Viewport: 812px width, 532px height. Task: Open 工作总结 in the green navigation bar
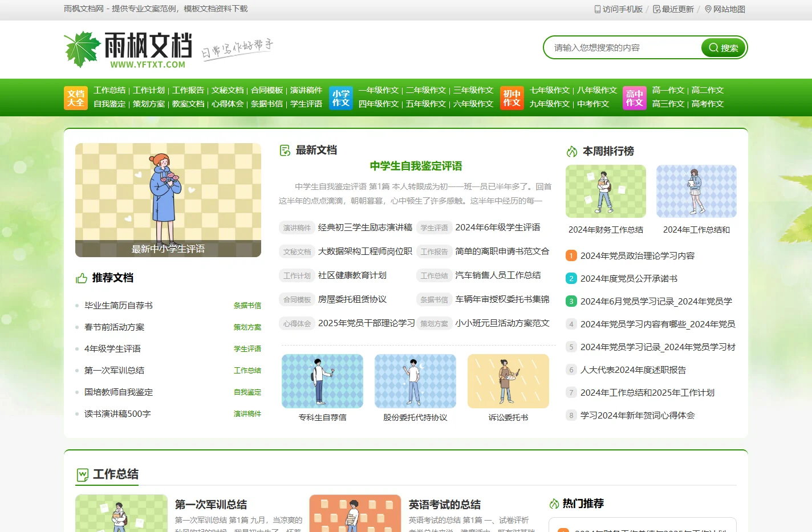click(109, 90)
